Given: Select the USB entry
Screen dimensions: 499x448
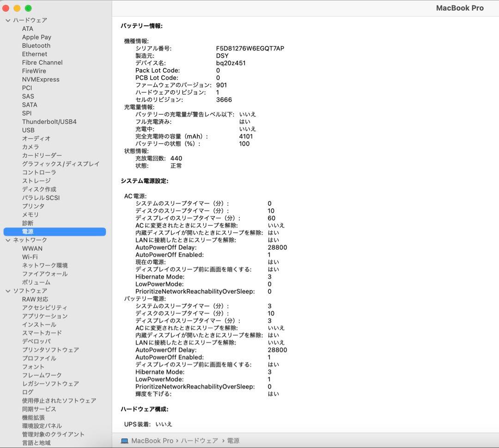Looking at the screenshot, I should tap(28, 130).
